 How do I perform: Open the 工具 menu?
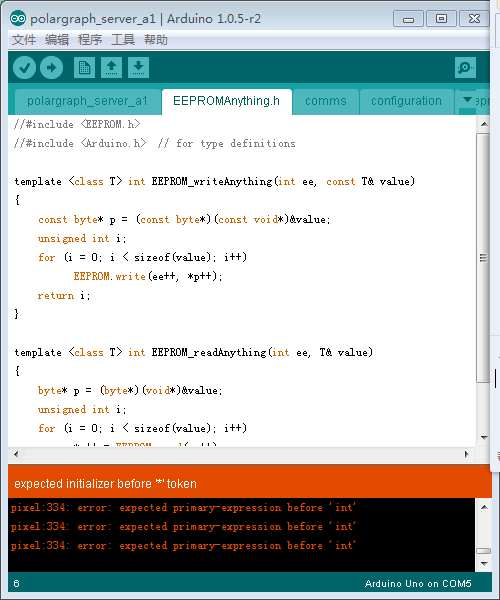(x=123, y=40)
